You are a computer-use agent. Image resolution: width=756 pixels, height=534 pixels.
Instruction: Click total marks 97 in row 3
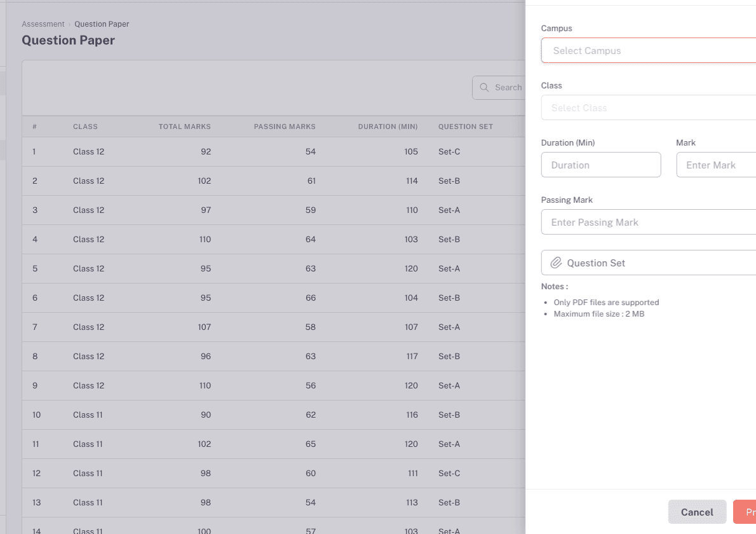click(206, 210)
